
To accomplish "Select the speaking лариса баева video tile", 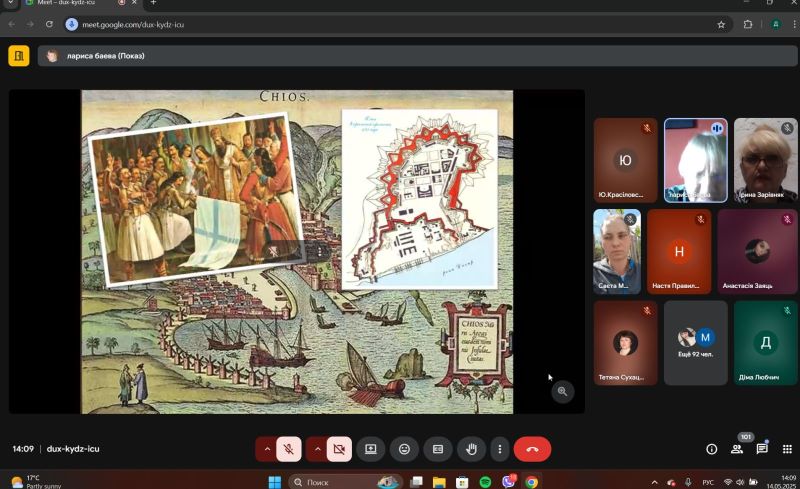I will pyautogui.click(x=696, y=160).
